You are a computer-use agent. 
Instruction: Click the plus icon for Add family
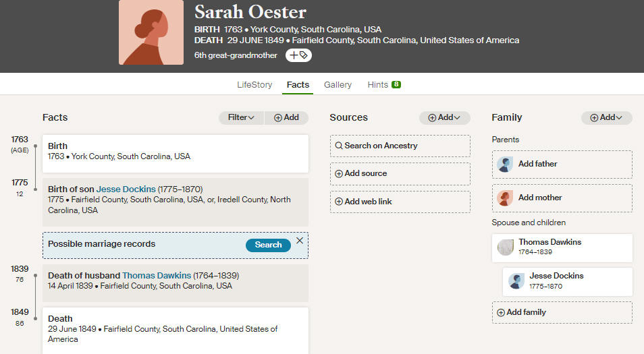[x=501, y=313]
